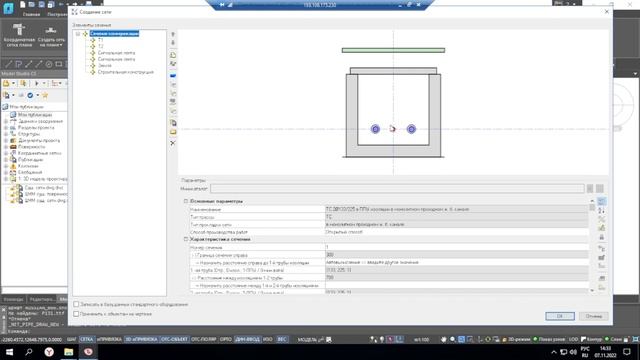Click the yellow star icon in Model Studio panel
This screenshot has width=640, height=360.
[x=45, y=95]
